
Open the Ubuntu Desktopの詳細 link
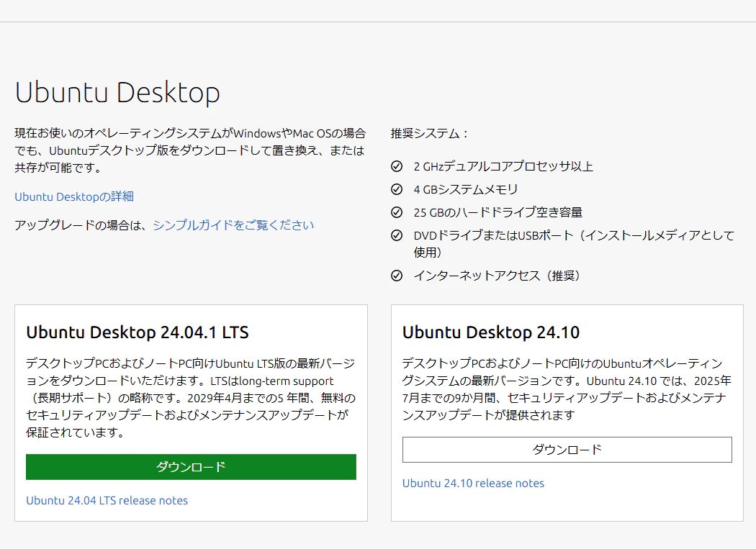click(74, 196)
